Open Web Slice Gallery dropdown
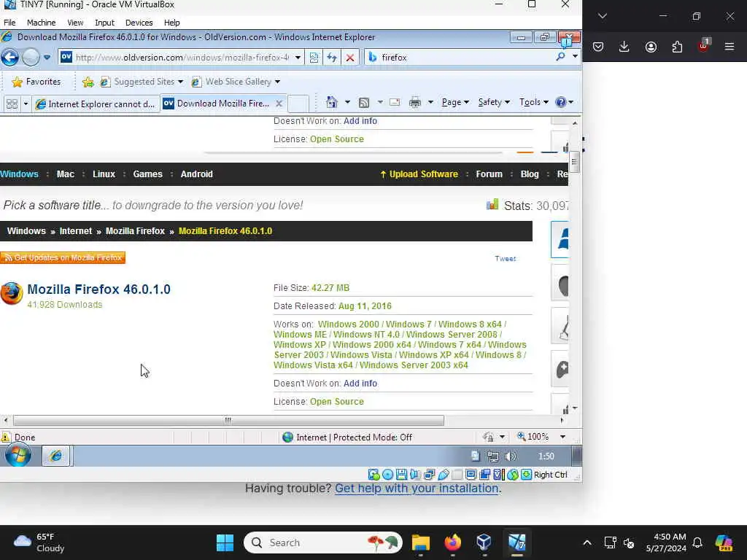The width and height of the screenshot is (747, 560). 236,82
